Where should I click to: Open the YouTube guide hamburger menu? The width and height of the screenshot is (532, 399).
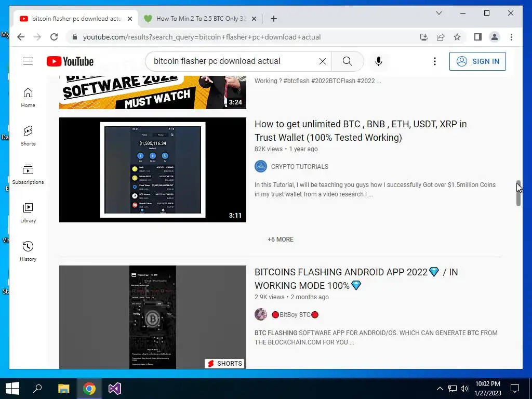[28, 61]
